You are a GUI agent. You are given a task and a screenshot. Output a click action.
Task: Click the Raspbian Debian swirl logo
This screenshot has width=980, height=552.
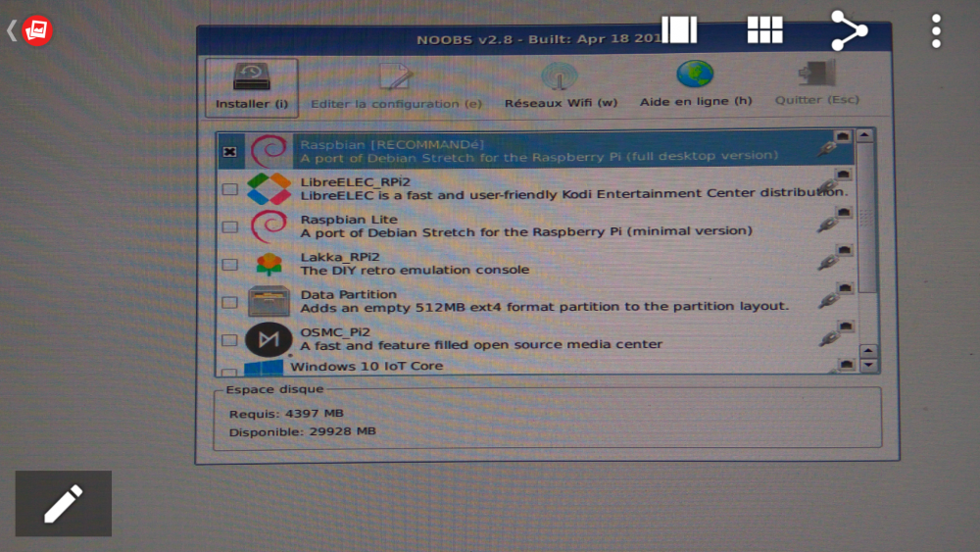point(269,151)
